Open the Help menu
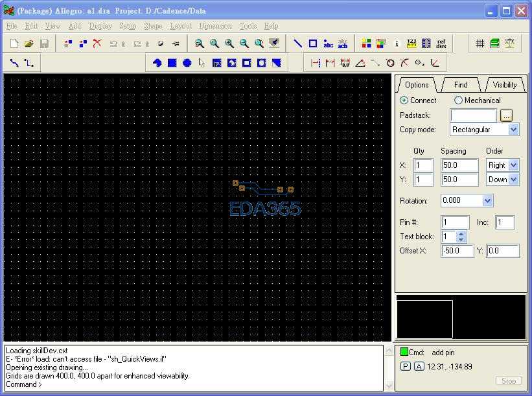 (271, 26)
